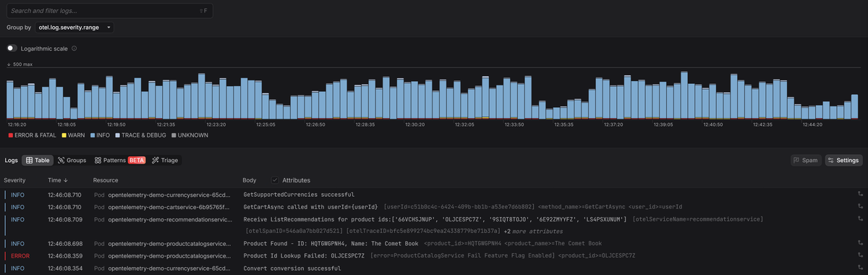The image size is (868, 275).
Task: Switch to Groups view tab
Action: [x=72, y=160]
